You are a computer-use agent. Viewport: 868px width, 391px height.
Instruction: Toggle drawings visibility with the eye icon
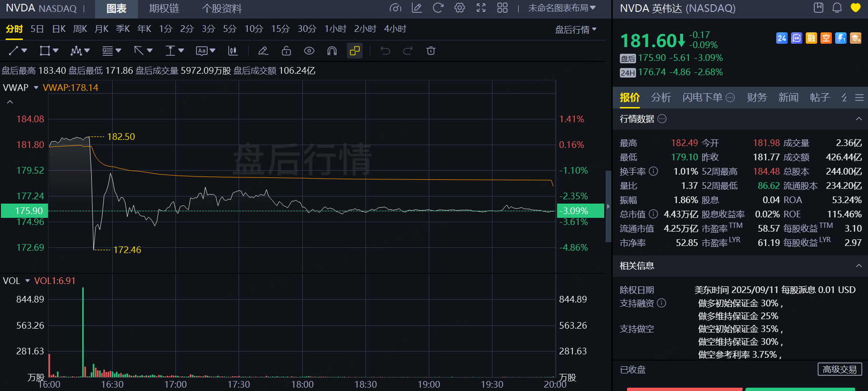point(309,50)
